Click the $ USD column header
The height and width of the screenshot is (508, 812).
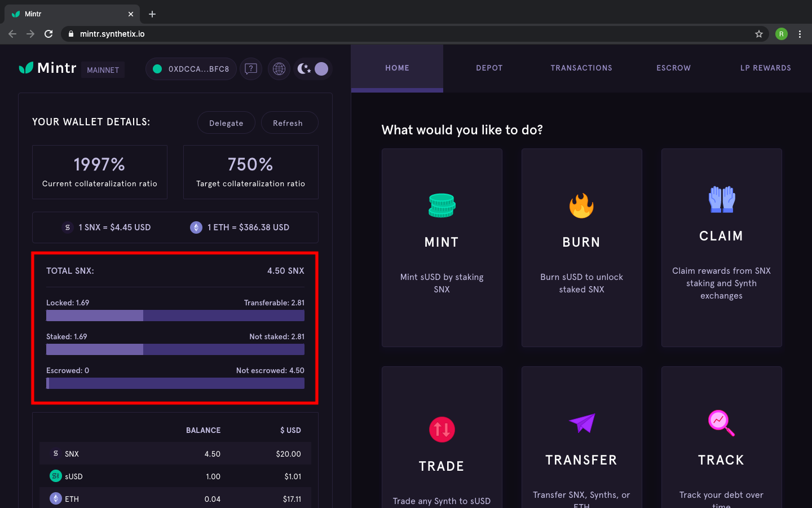pyautogui.click(x=291, y=430)
